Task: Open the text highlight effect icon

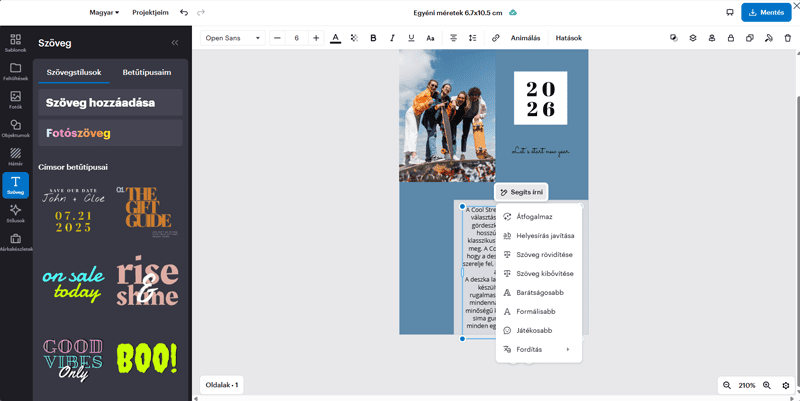Action: pos(354,38)
